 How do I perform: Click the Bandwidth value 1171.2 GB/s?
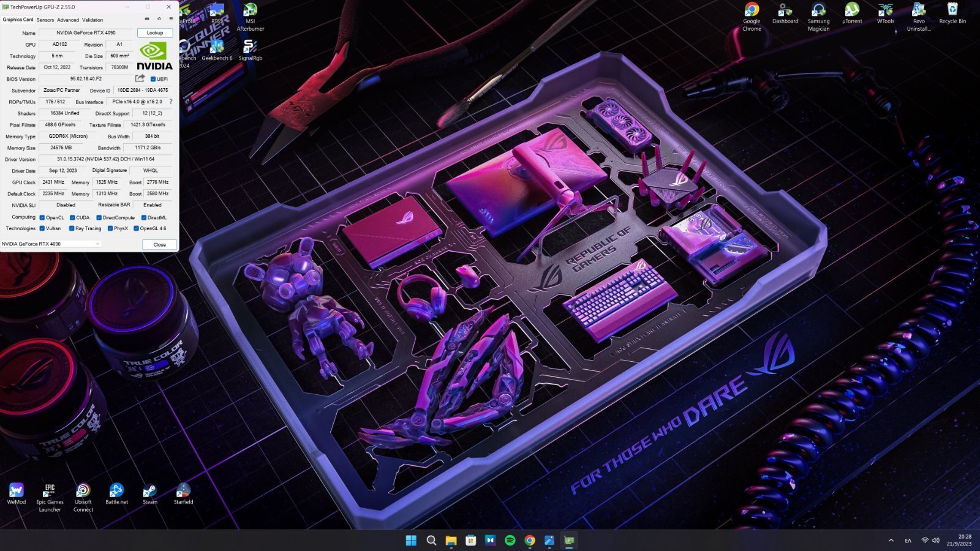point(148,148)
